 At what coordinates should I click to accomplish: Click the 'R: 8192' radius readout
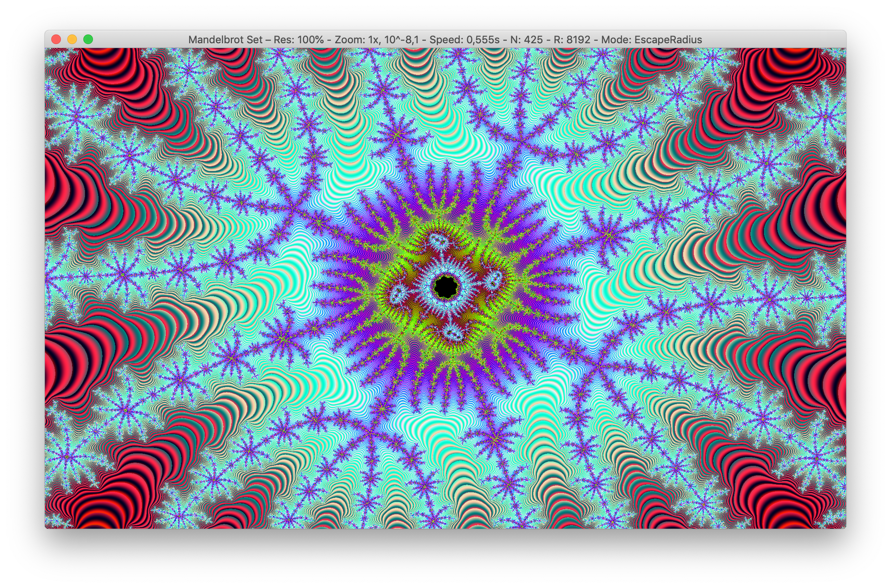point(572,40)
